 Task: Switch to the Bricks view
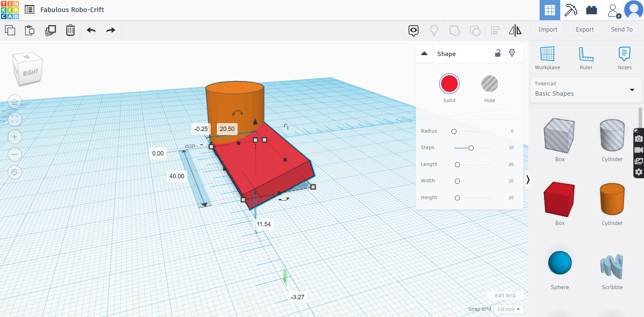tap(591, 10)
